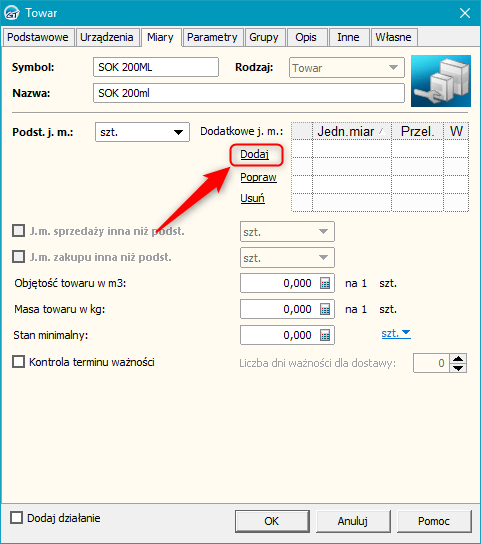
Task: Click the Usuń link
Action: (x=253, y=198)
